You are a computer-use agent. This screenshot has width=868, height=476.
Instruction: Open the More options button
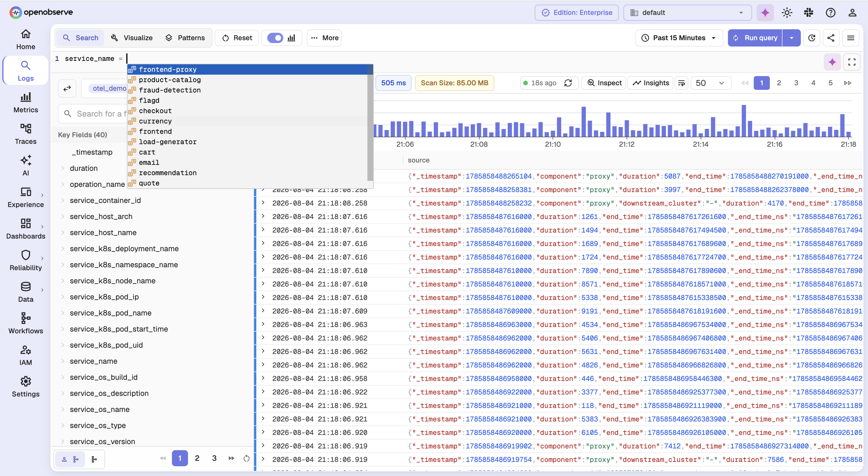(324, 38)
